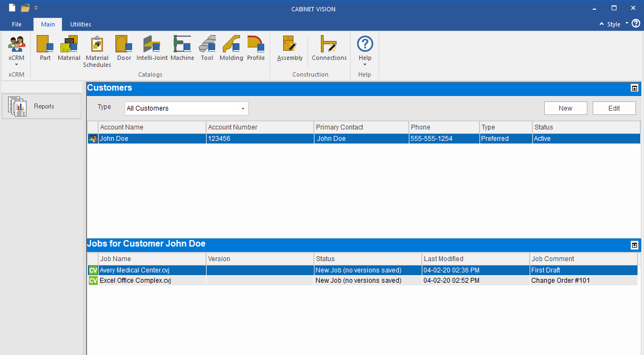Open the File tab
Viewport: 644px width, 355px height.
pos(17,24)
